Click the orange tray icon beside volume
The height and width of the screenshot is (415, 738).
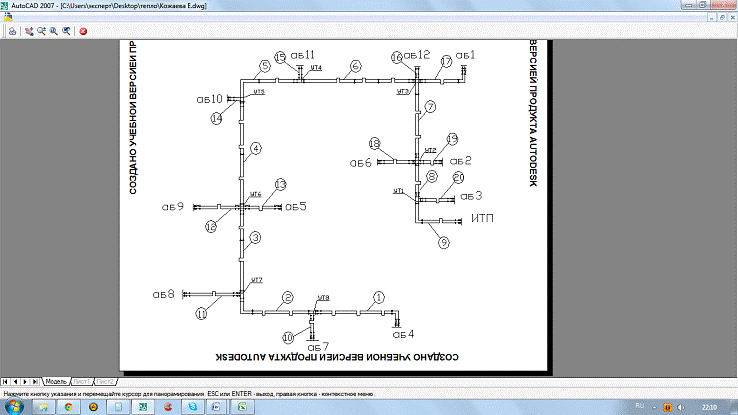pos(667,407)
